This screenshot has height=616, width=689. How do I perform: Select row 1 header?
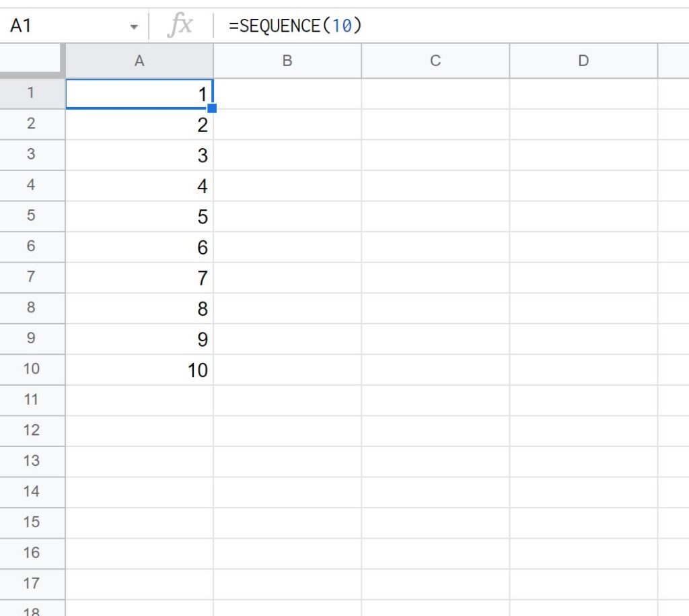pos(32,94)
